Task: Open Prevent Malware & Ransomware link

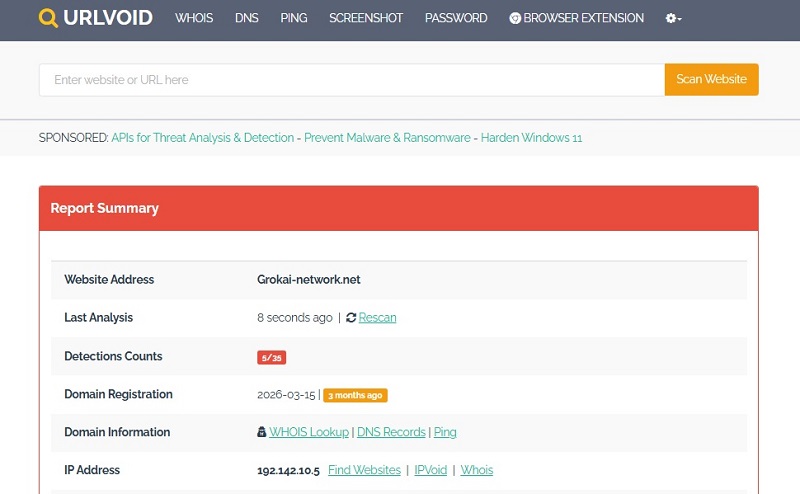Action: pyautogui.click(x=387, y=138)
